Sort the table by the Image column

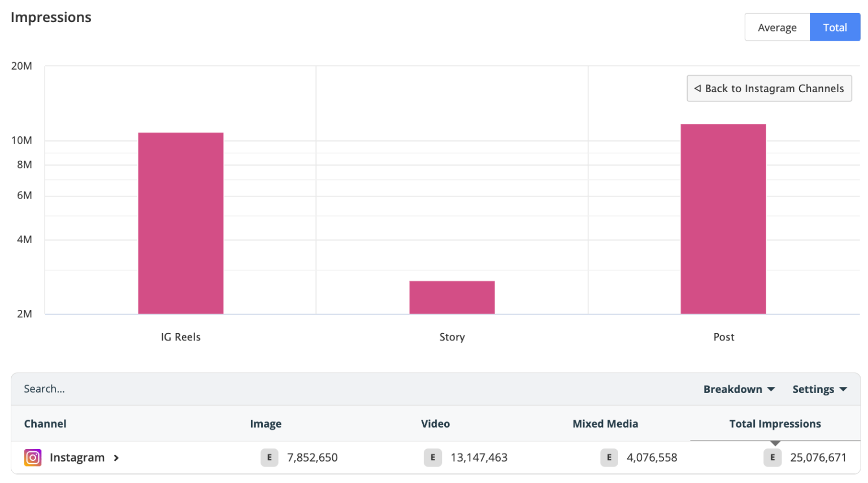(x=266, y=423)
